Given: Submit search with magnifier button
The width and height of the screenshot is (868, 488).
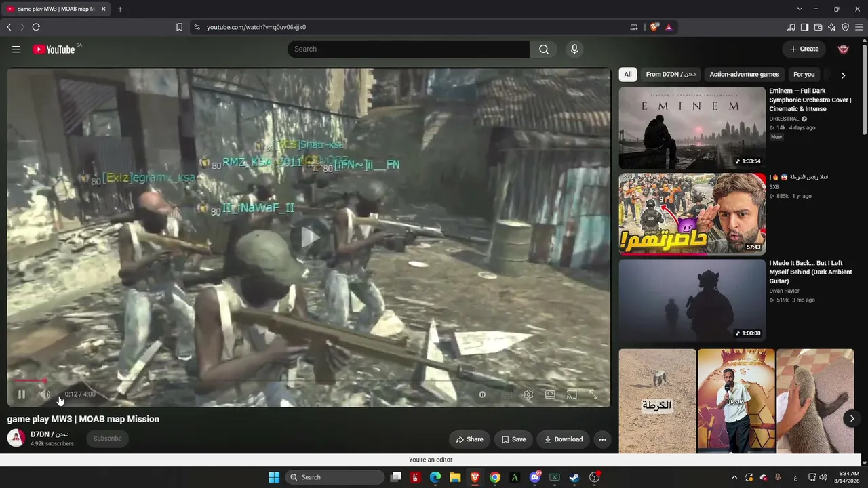Looking at the screenshot, I should pos(544,49).
